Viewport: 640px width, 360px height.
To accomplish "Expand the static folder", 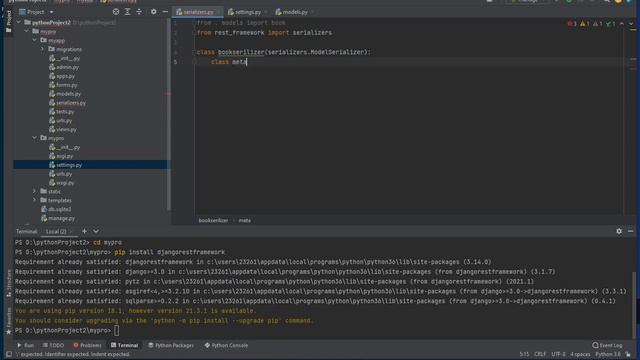I will 35,191.
